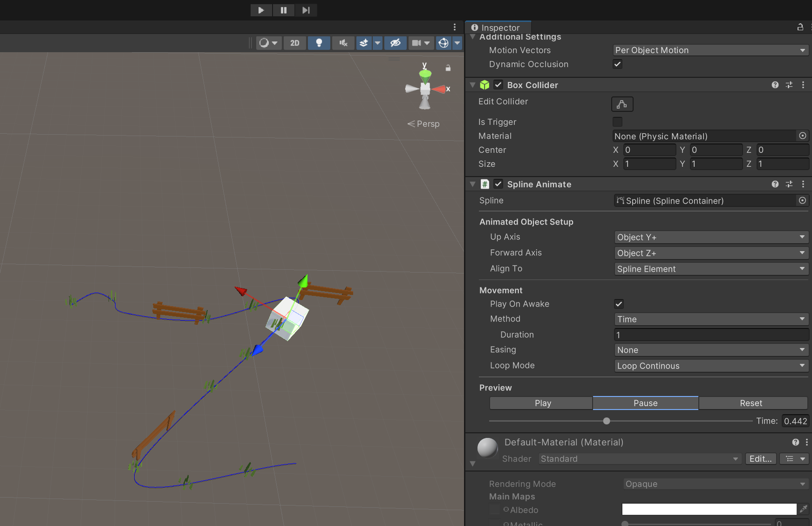Viewport: 812px width, 526px height.
Task: Open Spline Animate help icon
Action: coord(775,184)
